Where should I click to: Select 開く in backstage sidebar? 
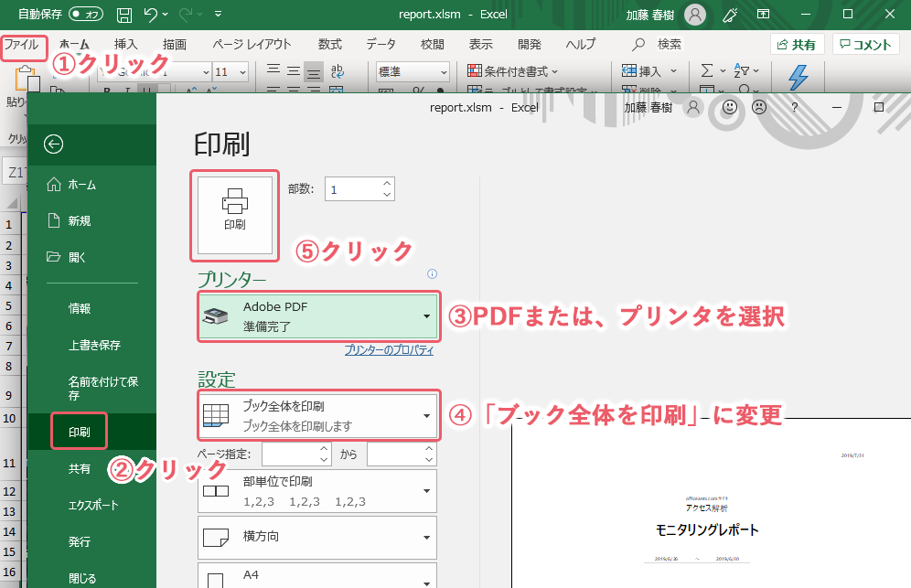(x=91, y=257)
